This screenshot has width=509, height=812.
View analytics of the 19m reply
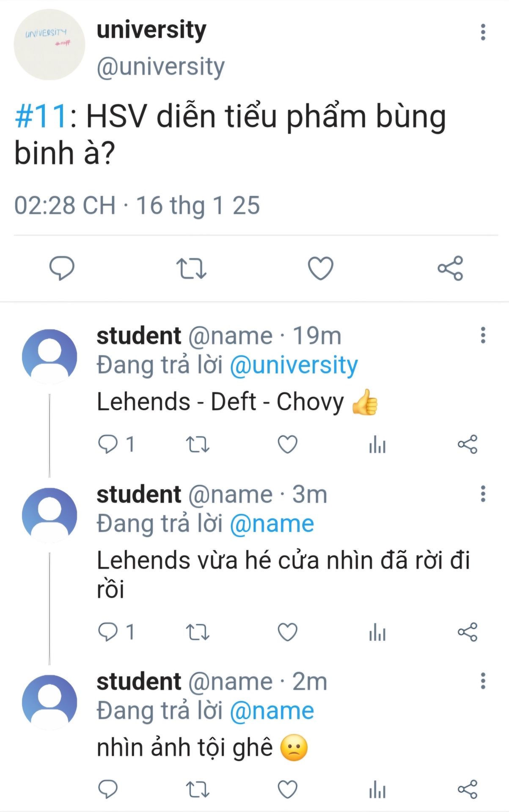coord(377,444)
